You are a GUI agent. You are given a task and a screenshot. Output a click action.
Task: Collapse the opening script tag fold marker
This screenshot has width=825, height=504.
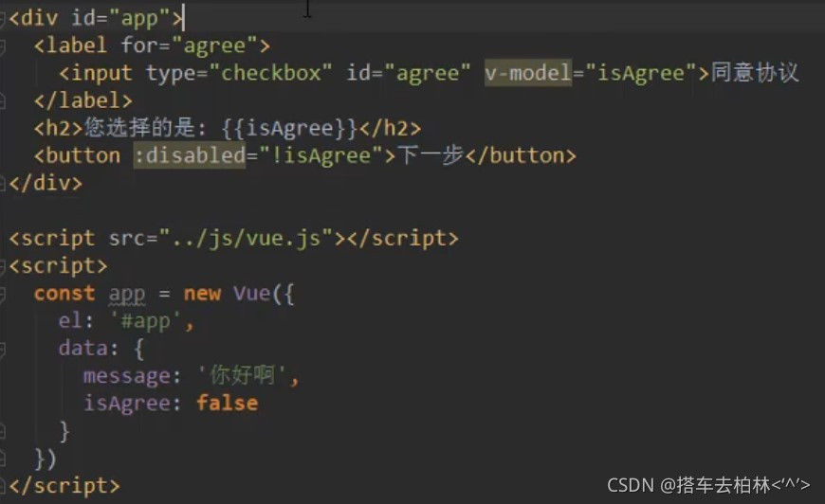click(2, 267)
